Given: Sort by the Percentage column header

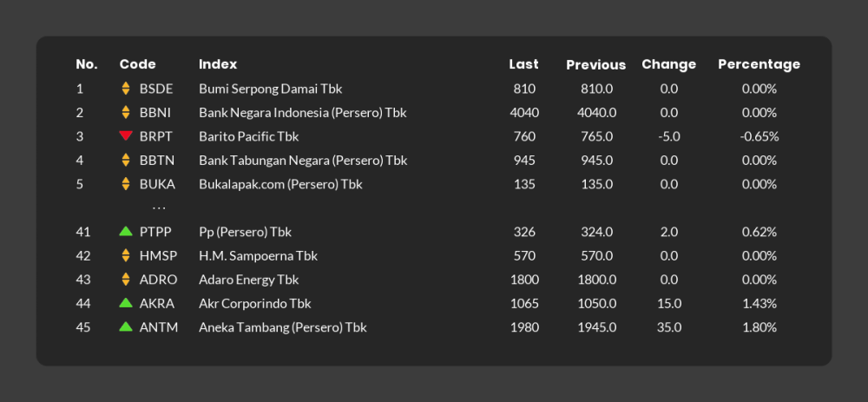Looking at the screenshot, I should (x=759, y=65).
